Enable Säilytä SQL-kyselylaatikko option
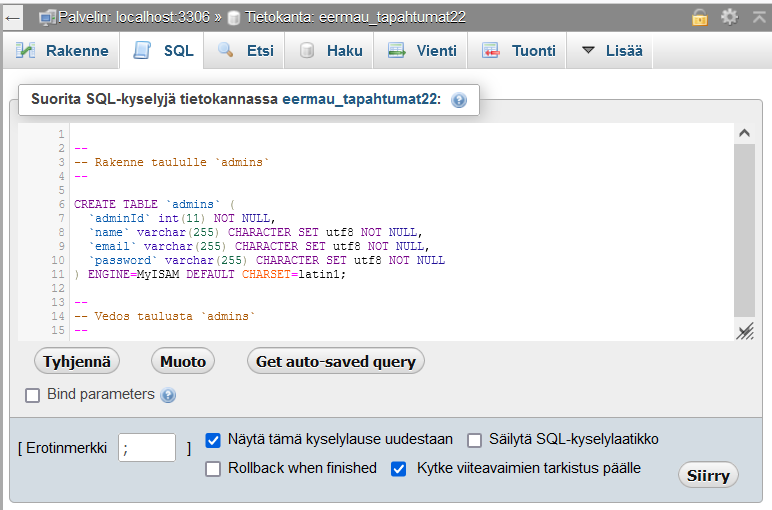772x510 pixels. [x=475, y=440]
